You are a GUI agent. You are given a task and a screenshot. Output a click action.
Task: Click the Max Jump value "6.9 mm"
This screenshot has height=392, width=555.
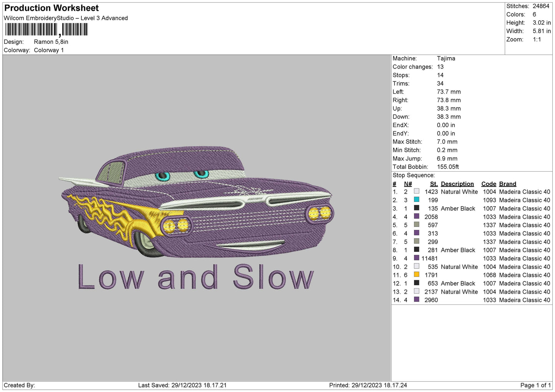coord(447,159)
